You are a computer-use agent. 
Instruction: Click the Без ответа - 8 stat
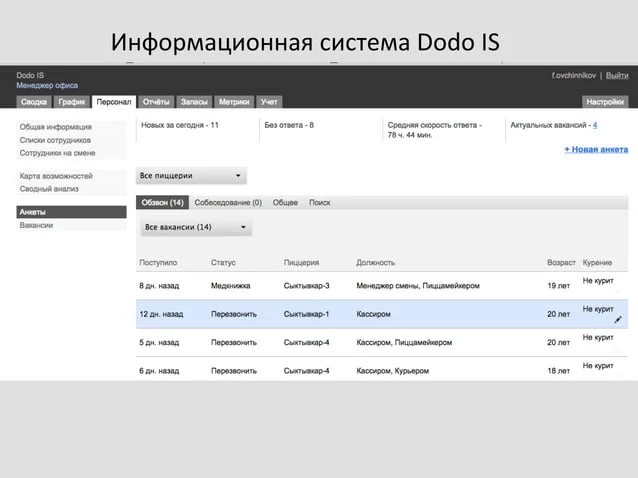[289, 125]
